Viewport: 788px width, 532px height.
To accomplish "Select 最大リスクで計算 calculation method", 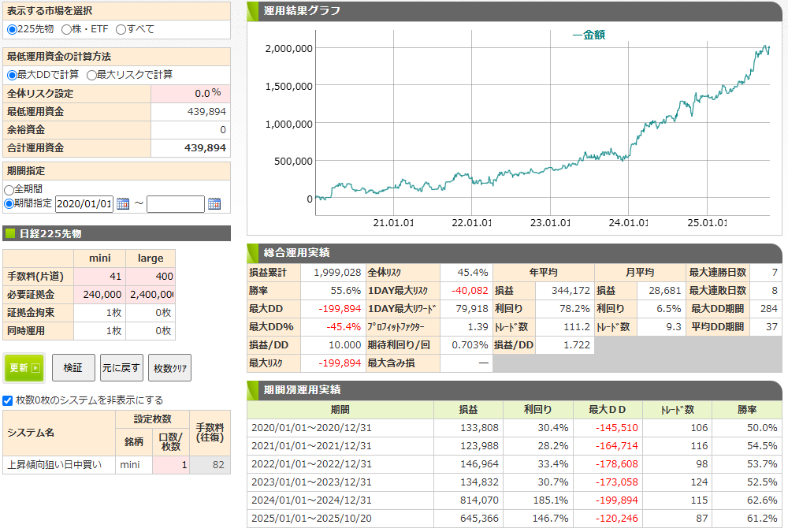I will 92,75.
